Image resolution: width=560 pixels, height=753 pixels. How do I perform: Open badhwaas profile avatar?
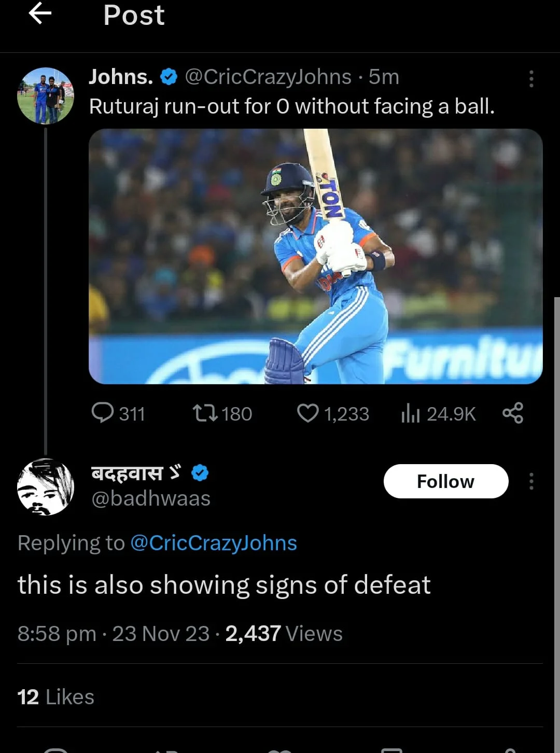46,487
